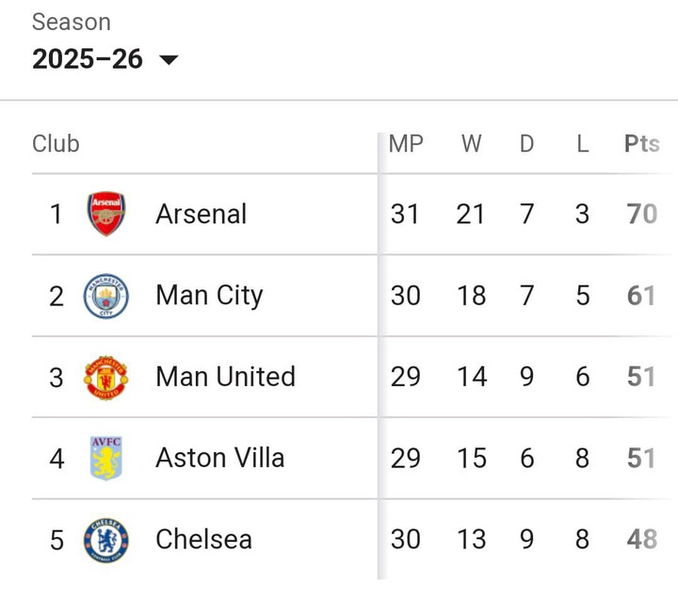Open the Man United team name link
678x616 pixels.
(225, 377)
